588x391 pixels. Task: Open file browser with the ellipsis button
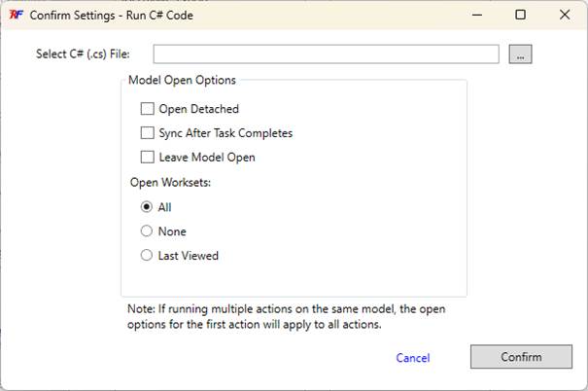(x=521, y=54)
